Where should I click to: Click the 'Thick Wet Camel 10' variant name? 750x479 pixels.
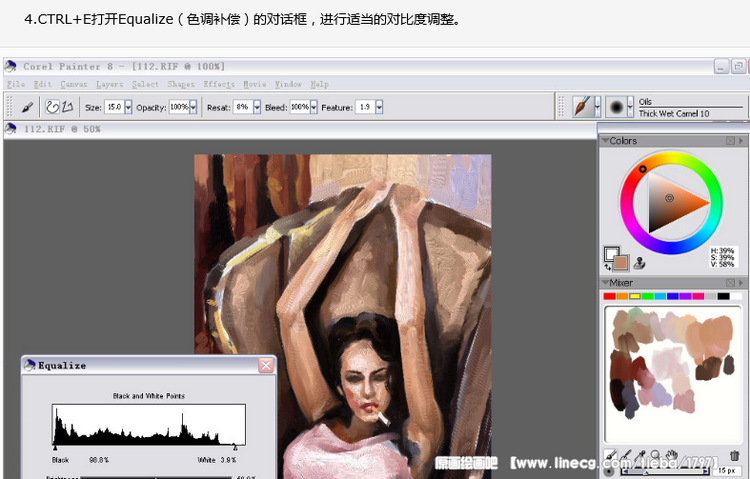coord(674,113)
